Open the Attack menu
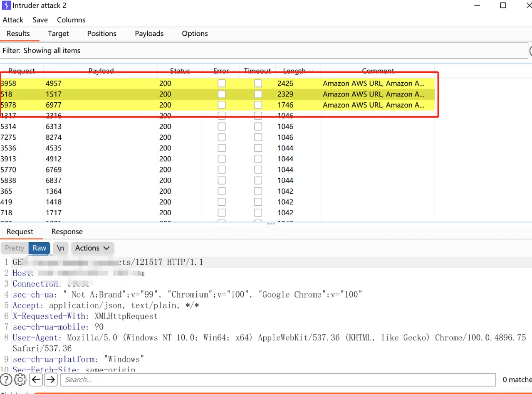 click(13, 20)
